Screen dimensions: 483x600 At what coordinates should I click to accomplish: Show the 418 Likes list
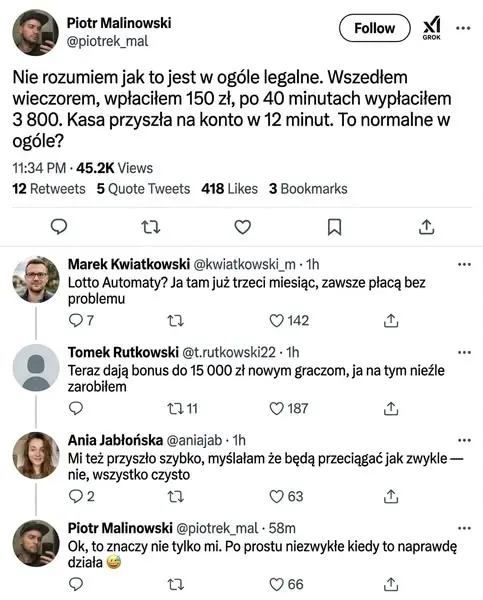(x=230, y=189)
